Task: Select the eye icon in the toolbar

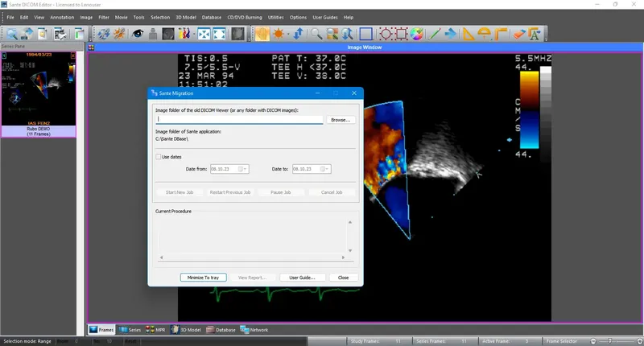Action: pyautogui.click(x=137, y=34)
